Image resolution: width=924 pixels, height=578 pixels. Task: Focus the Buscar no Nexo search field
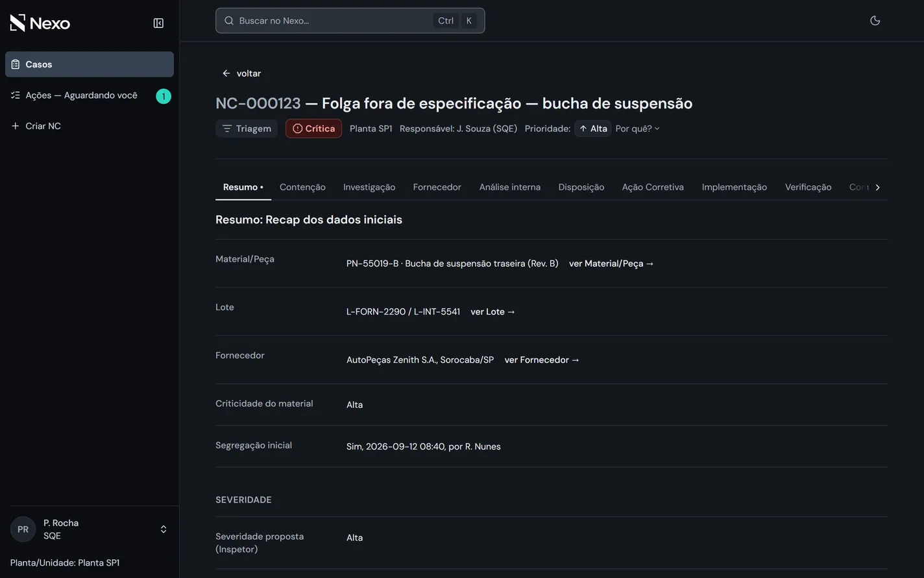tap(350, 21)
